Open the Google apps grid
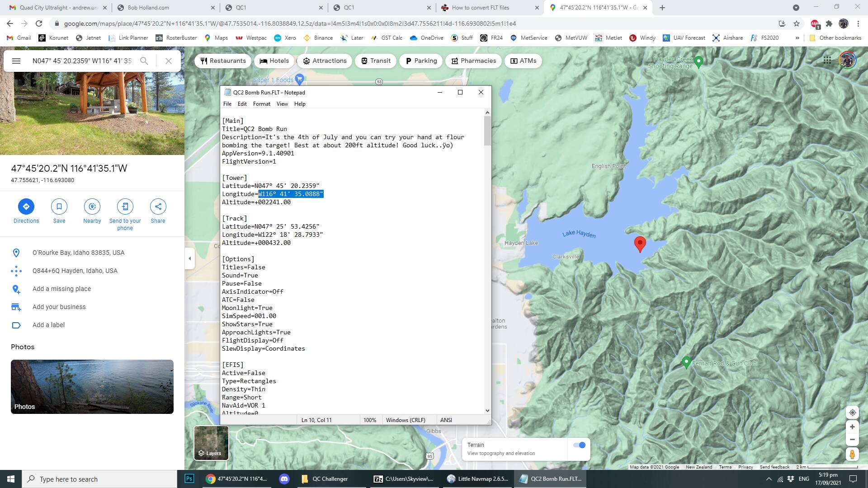Viewport: 868px width, 488px height. tap(827, 60)
